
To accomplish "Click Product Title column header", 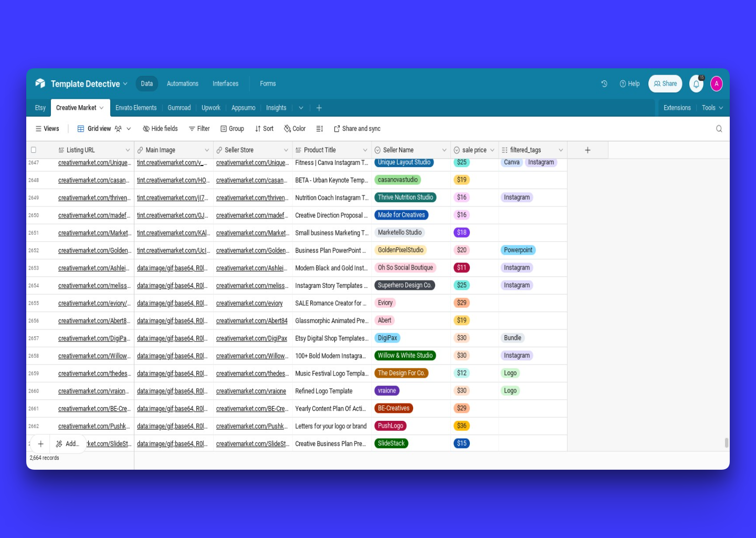I will tap(332, 150).
